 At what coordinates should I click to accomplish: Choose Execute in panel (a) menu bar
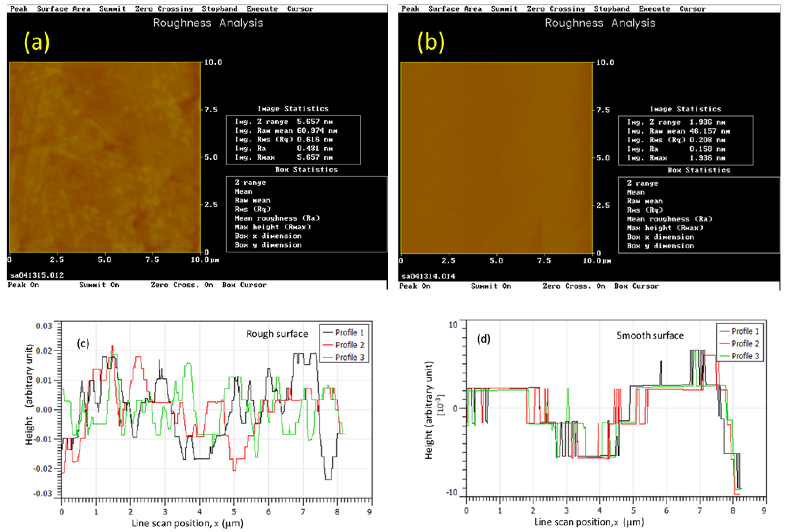pyautogui.click(x=262, y=9)
